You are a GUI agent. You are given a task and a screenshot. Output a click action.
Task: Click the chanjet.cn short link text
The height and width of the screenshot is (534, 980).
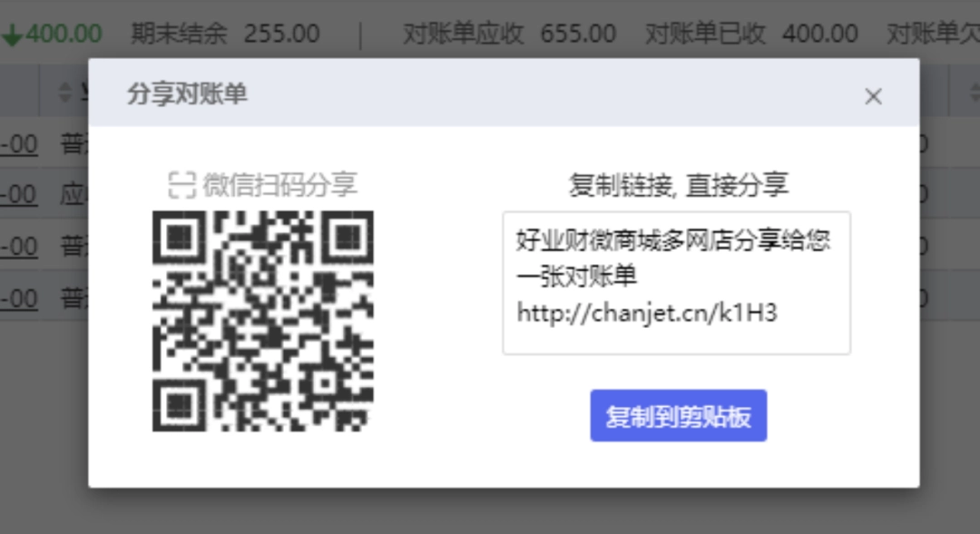click(x=647, y=312)
